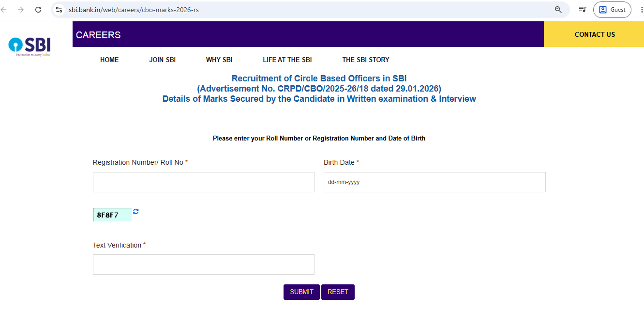Image resolution: width=644 pixels, height=327 pixels.
Task: Open LIFE AT THE SBI menu item
Action: (x=287, y=60)
